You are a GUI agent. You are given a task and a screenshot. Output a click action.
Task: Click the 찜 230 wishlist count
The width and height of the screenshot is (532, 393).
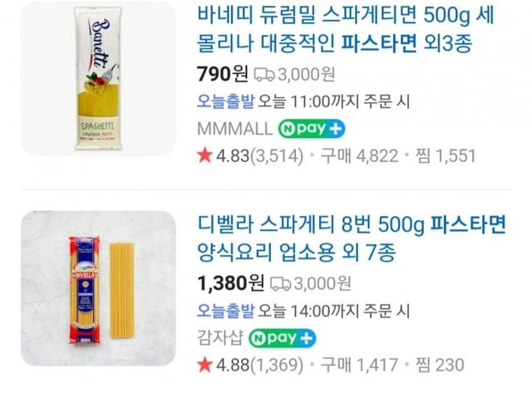click(440, 366)
